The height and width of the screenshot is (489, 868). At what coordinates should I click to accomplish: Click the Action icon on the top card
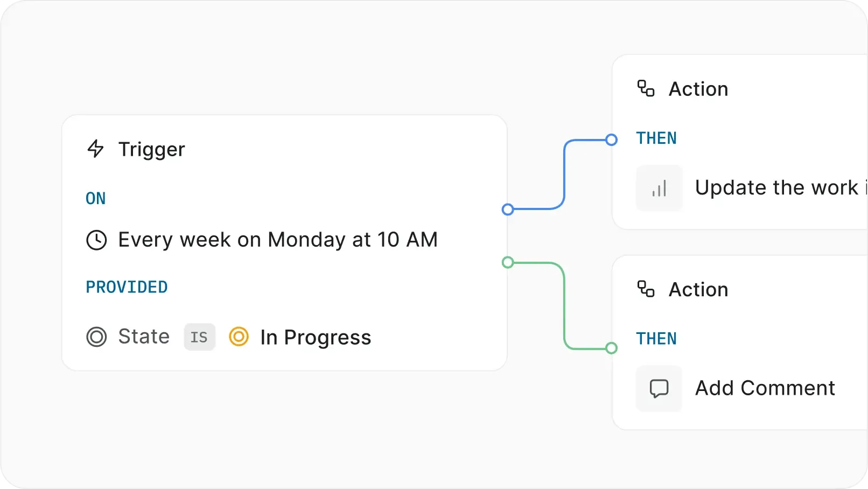[647, 88]
